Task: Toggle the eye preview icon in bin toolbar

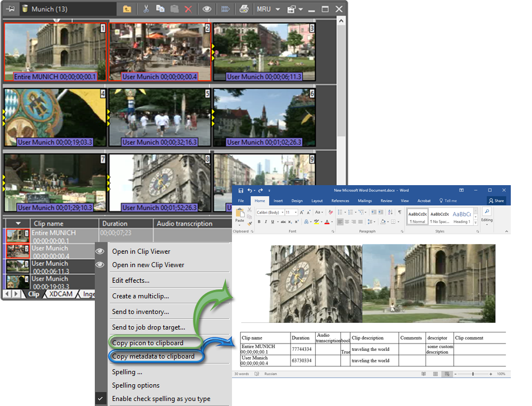Action: pos(206,9)
